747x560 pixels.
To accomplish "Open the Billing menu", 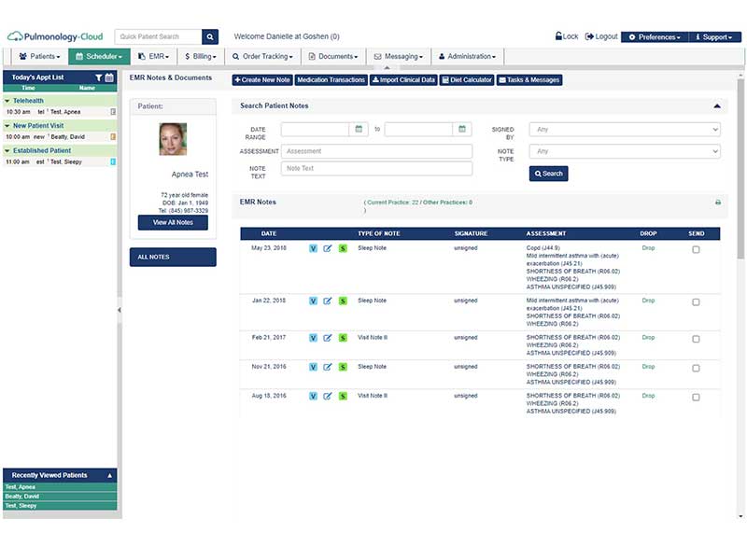I will coord(201,56).
